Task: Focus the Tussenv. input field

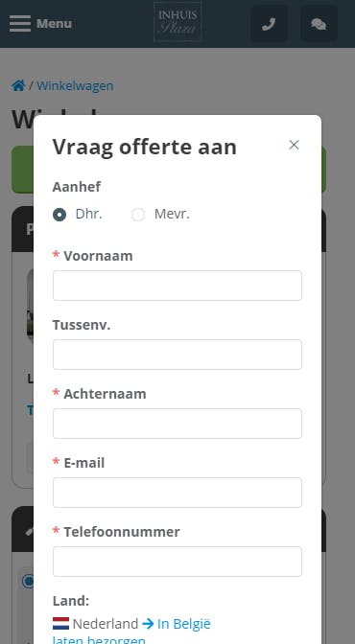Action: tap(177, 355)
